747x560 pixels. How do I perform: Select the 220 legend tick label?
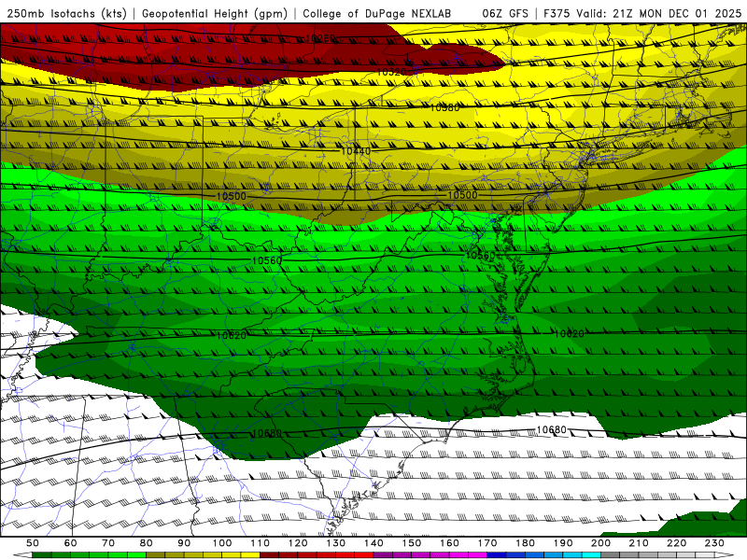pos(676,543)
